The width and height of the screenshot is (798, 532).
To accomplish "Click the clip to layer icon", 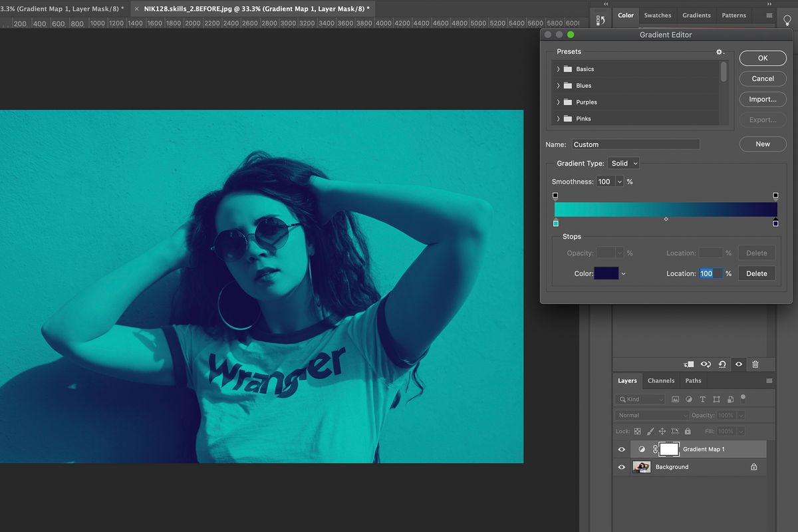I will (690, 364).
